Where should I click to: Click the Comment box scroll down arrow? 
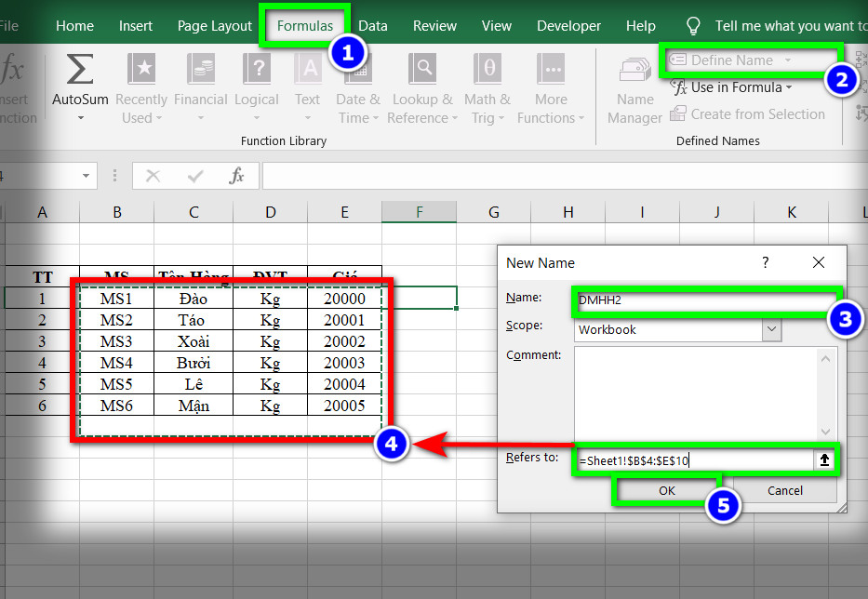point(825,432)
